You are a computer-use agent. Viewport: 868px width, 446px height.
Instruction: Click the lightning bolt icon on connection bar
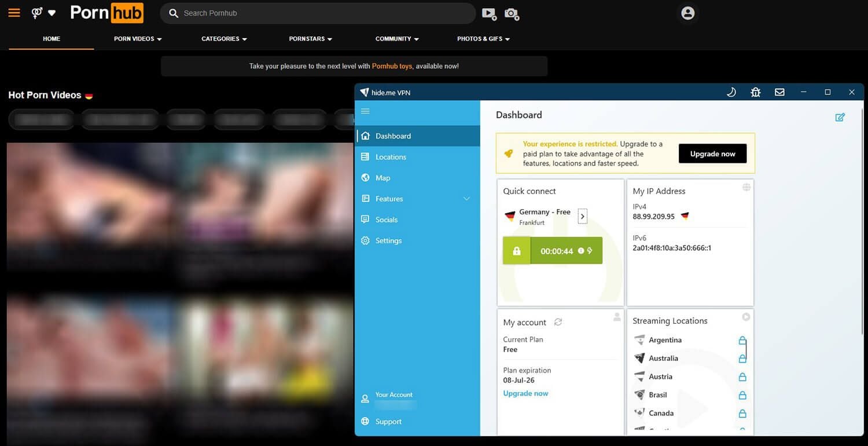click(590, 251)
